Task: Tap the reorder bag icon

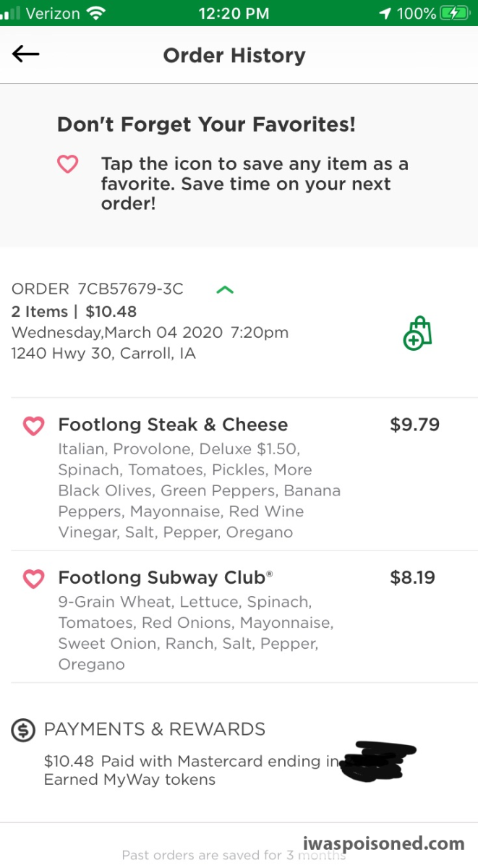Action: pyautogui.click(x=417, y=333)
